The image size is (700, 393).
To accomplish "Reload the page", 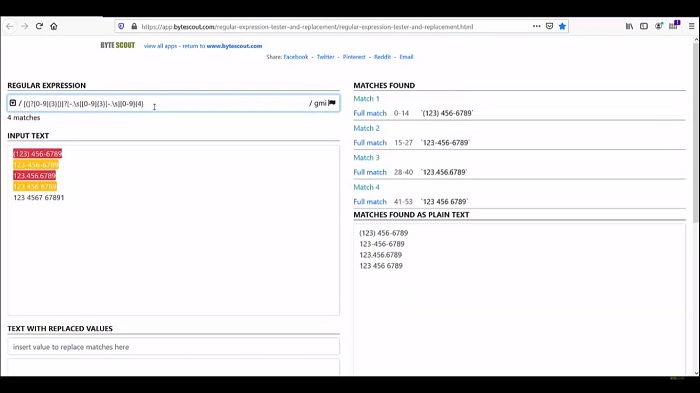I will pyautogui.click(x=39, y=26).
